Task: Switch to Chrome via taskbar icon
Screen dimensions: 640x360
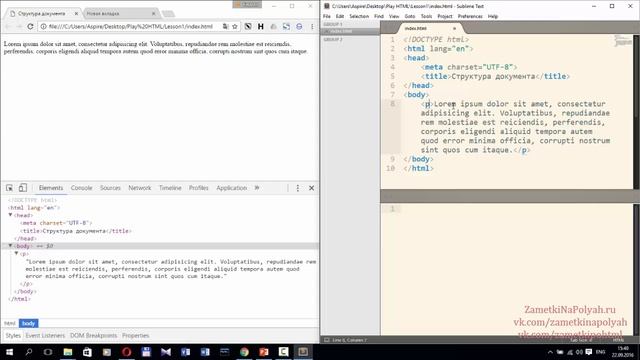Action: [244, 352]
